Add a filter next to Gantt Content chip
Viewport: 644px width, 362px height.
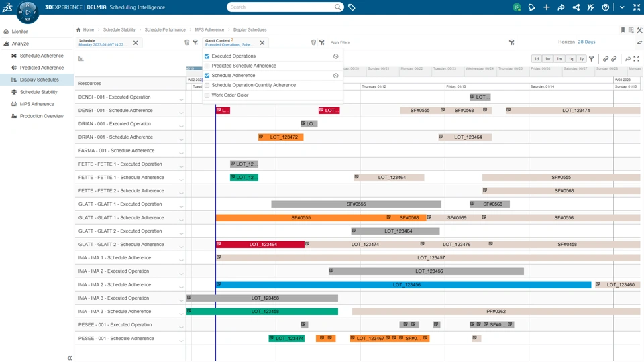[322, 42]
